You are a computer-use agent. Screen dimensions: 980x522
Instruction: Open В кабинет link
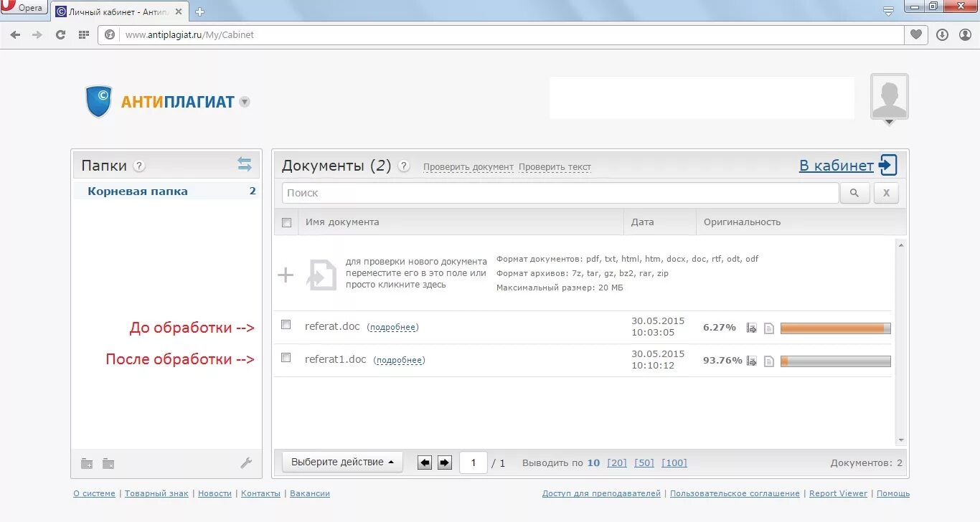click(x=837, y=166)
